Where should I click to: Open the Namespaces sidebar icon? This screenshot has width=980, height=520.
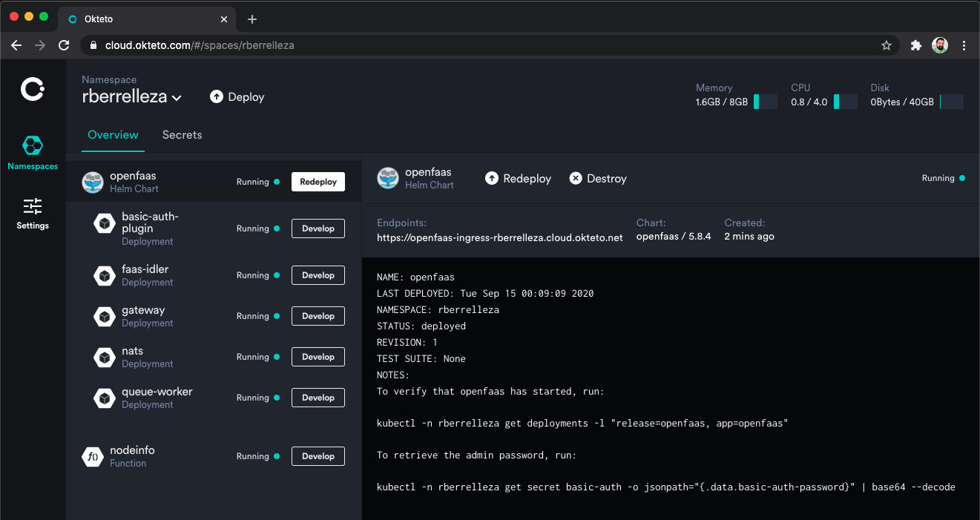33,145
